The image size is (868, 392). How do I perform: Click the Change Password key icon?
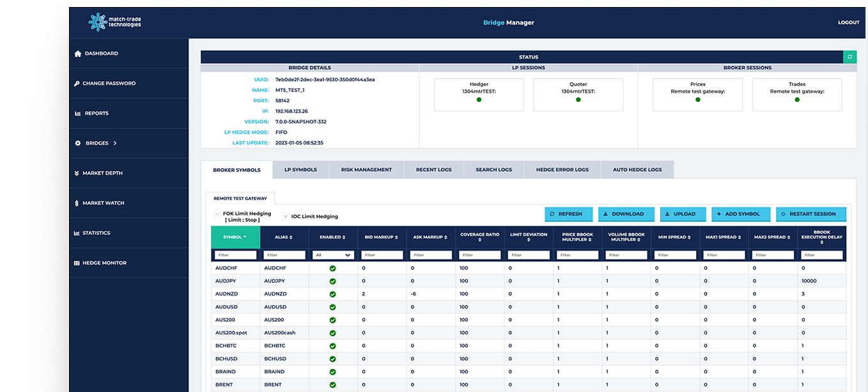[77, 84]
